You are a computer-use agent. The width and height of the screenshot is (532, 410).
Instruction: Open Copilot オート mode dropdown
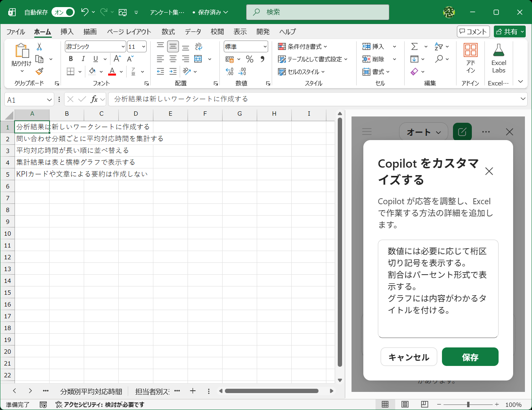pos(424,132)
